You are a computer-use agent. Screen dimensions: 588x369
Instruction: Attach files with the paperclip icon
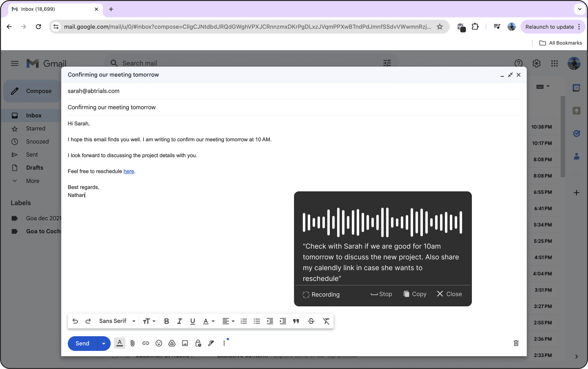pos(133,343)
